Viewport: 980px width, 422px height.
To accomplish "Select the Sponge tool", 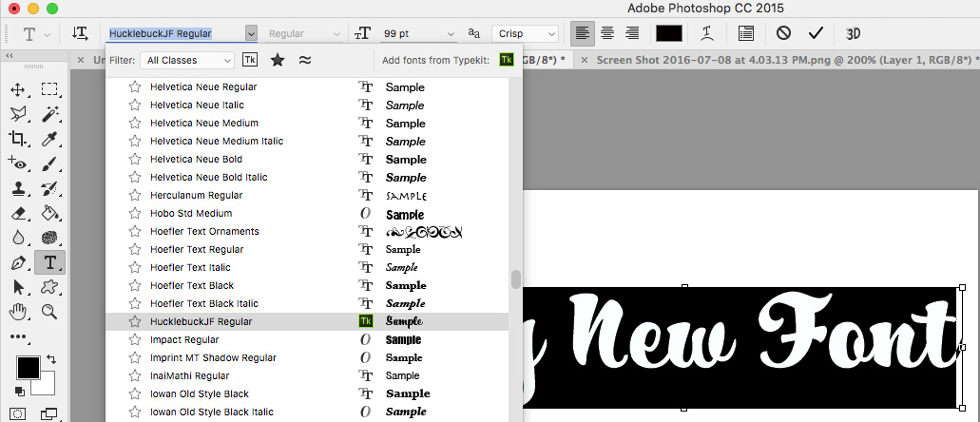I will coord(49,239).
